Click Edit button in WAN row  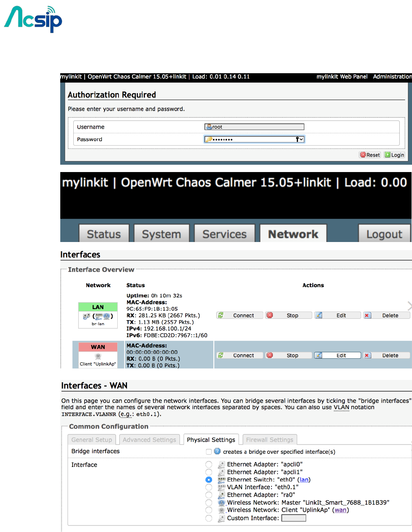[x=337, y=355]
